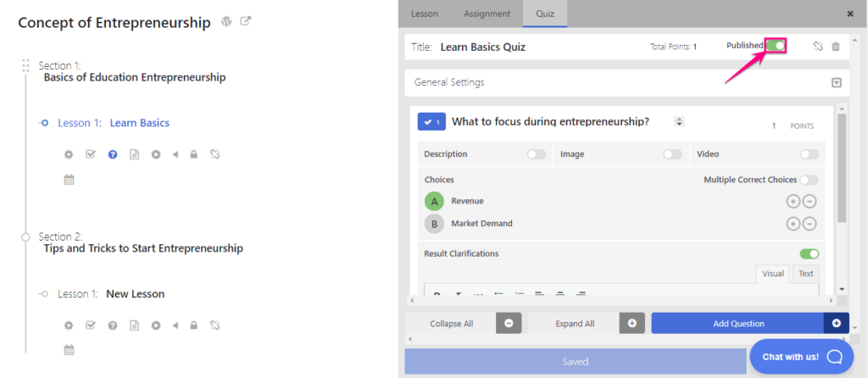Click unlink icon under New Lesson
Screen dimensions: 868x378
click(215, 325)
